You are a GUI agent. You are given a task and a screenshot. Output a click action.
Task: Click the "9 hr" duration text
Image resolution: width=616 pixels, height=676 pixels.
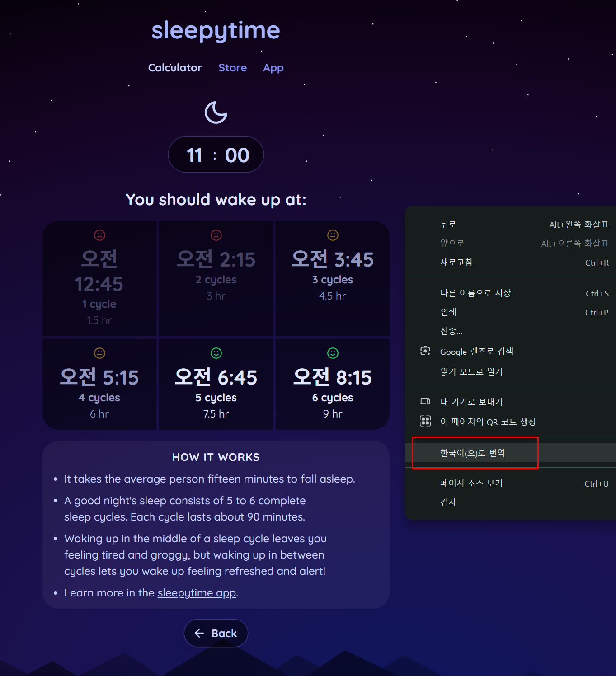coord(333,414)
